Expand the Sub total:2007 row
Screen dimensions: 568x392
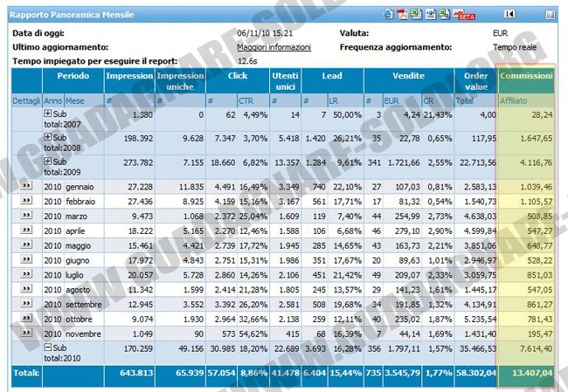pyautogui.click(x=47, y=113)
